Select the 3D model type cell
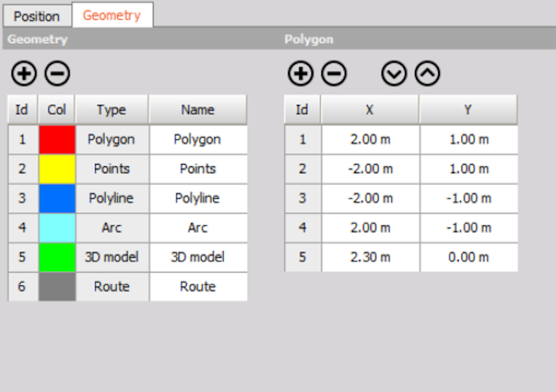Image resolution: width=556 pixels, height=392 pixels. 112,257
